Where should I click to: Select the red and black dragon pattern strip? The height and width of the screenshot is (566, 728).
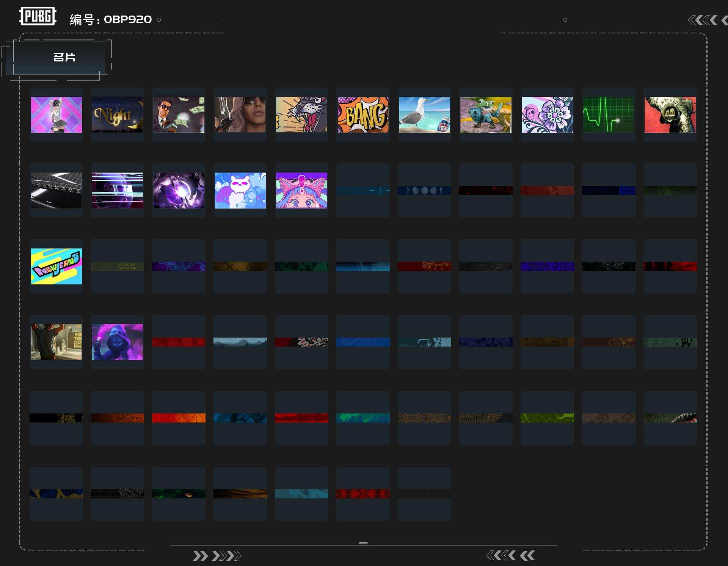click(301, 342)
